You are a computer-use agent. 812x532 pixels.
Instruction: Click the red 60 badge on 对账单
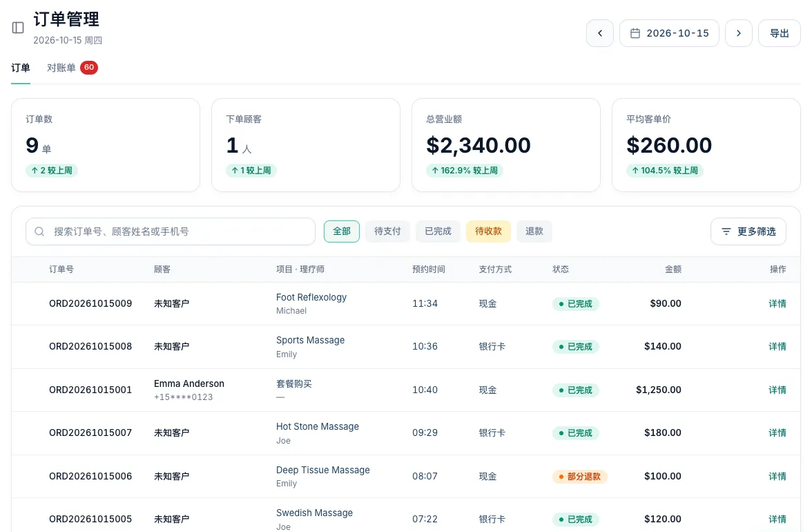pos(89,67)
